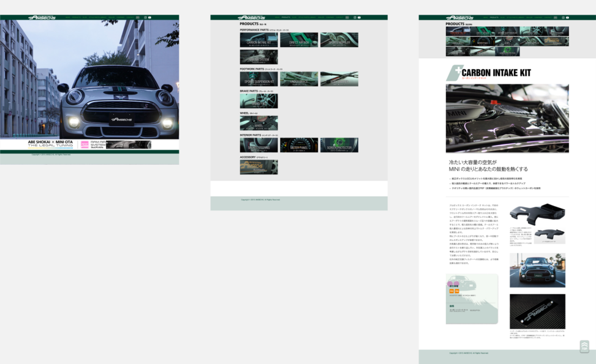
Task: Choose the Meter Panel product tile
Action: [x=299, y=146]
